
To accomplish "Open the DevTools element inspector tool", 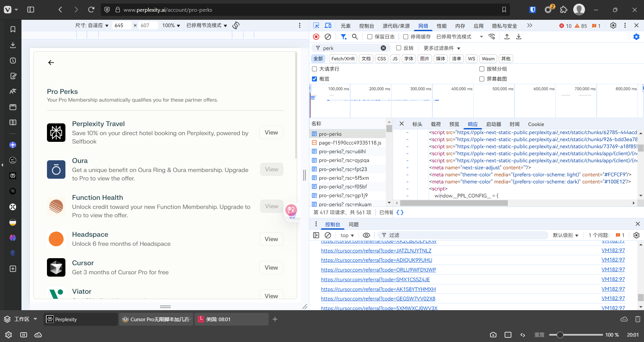I will (x=316, y=25).
